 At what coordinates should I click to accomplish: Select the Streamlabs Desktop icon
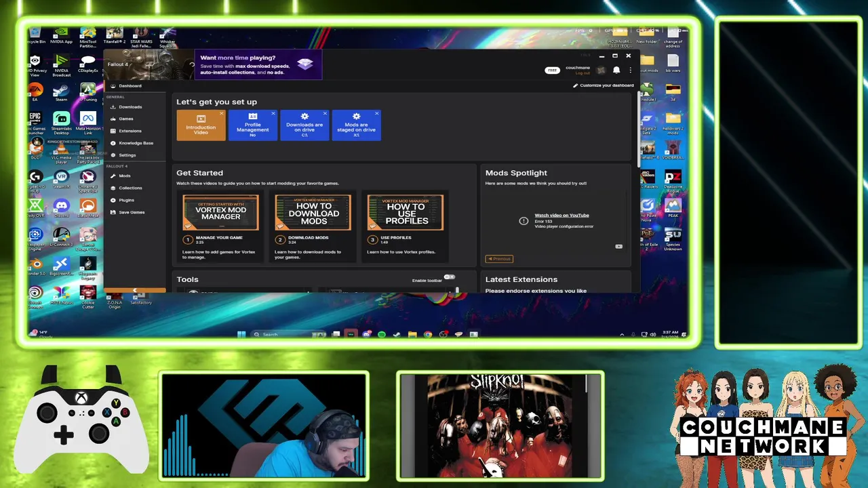[62, 123]
